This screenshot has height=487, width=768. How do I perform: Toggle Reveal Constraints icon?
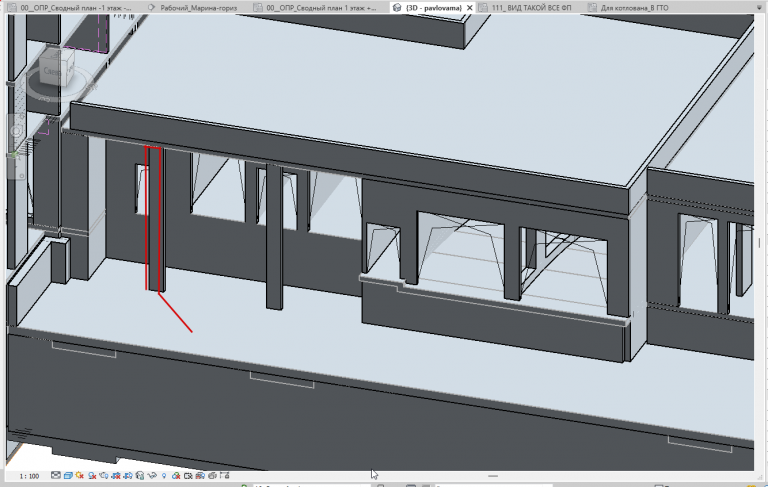(x=225, y=476)
